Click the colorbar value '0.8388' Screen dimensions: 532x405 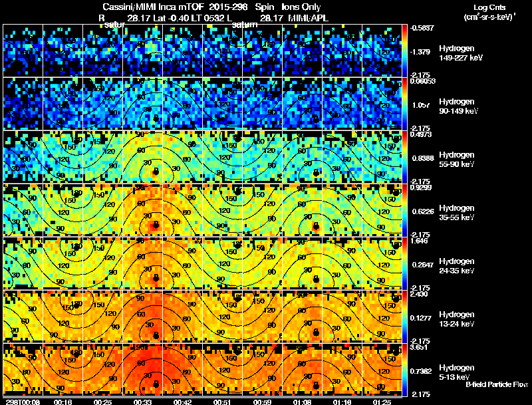coord(423,158)
